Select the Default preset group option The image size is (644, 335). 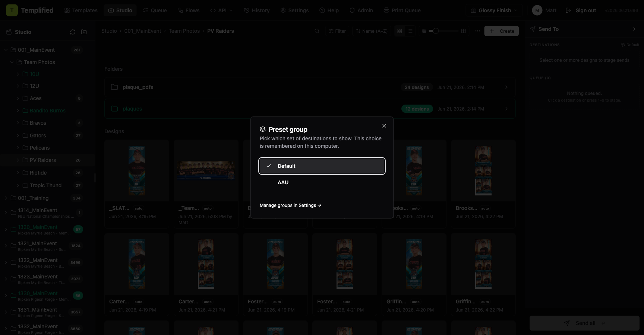pyautogui.click(x=322, y=166)
